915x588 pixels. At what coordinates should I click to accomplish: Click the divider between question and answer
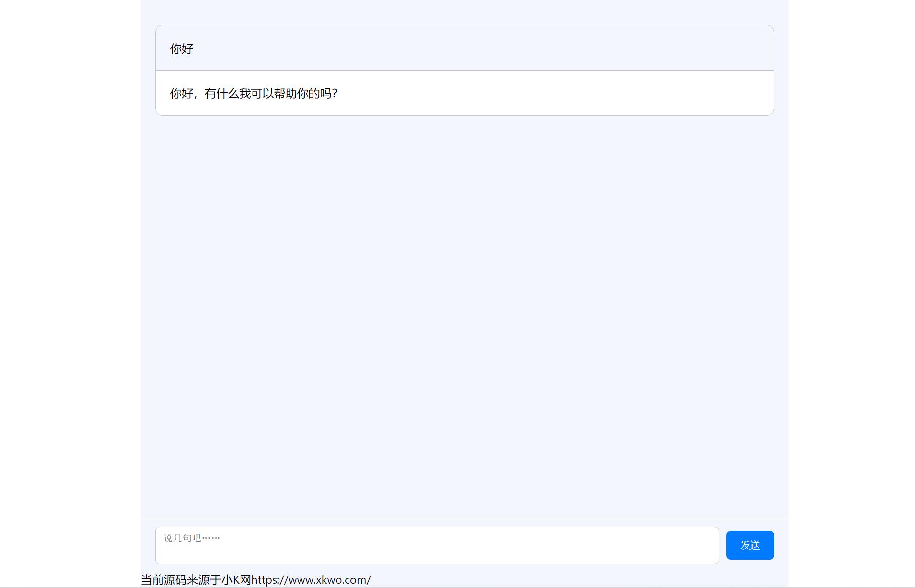464,70
